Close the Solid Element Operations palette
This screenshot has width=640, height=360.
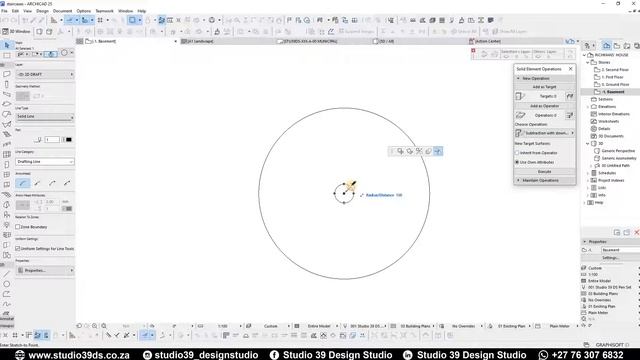click(571, 69)
